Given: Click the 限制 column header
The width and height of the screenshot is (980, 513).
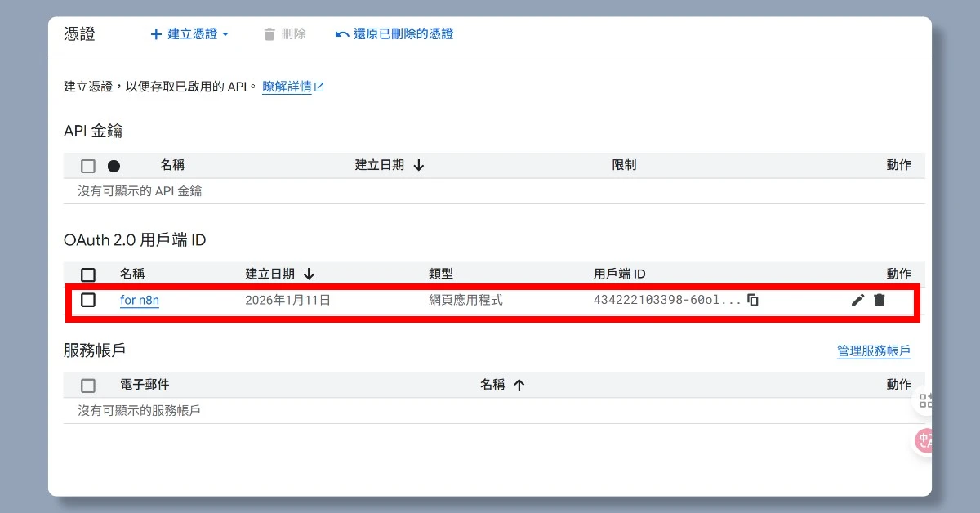Looking at the screenshot, I should coord(624,165).
